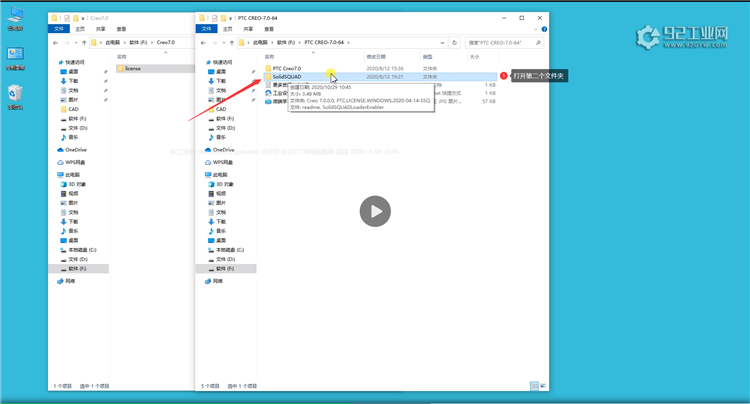Select CAD folder in Creo7.0 window sidebar
Screen dimensions: 750x404
[73, 109]
